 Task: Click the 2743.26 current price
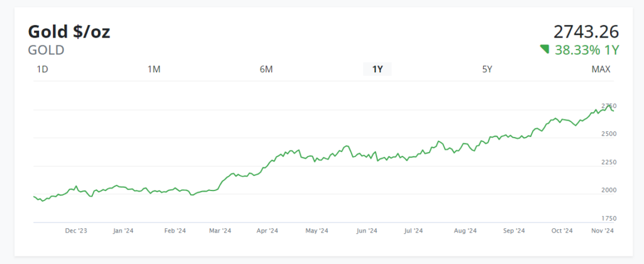pos(586,31)
